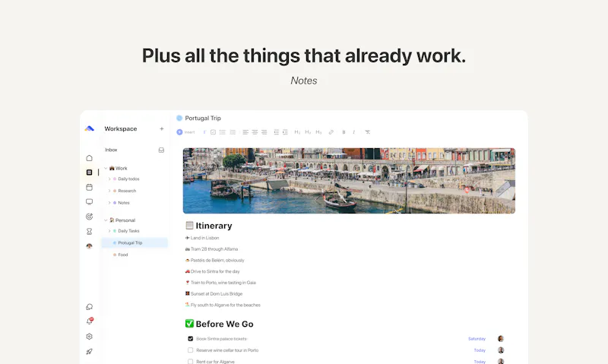Click the rocket icon at the rail bottom
Image resolution: width=608 pixels, height=364 pixels.
coord(89,352)
